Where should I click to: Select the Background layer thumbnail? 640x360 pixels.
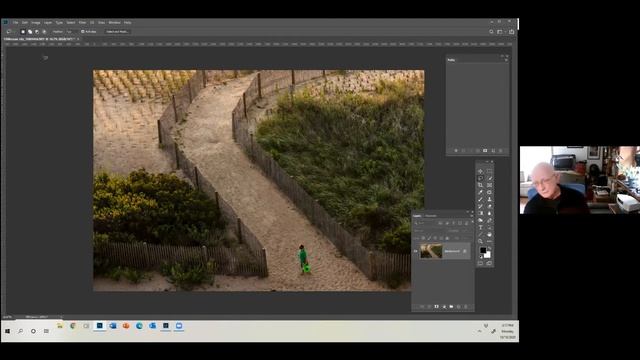pos(431,251)
